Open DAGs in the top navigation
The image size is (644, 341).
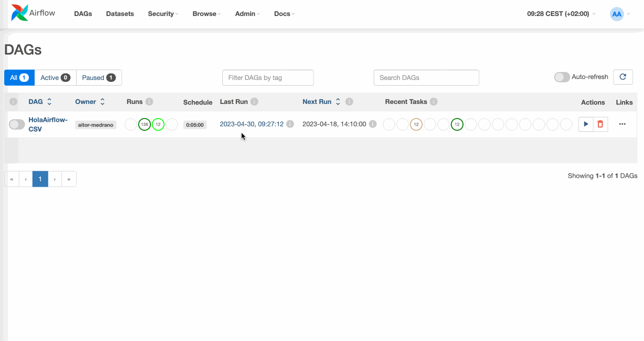click(83, 14)
